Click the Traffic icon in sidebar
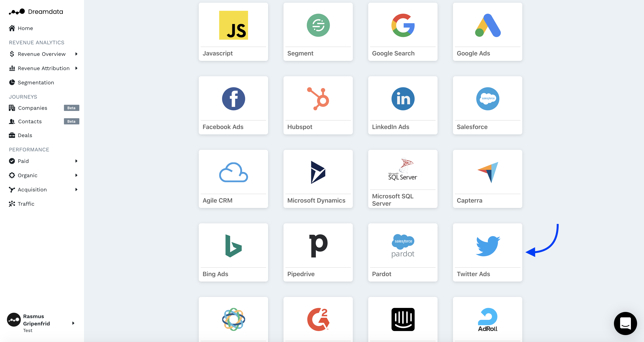 point(12,204)
